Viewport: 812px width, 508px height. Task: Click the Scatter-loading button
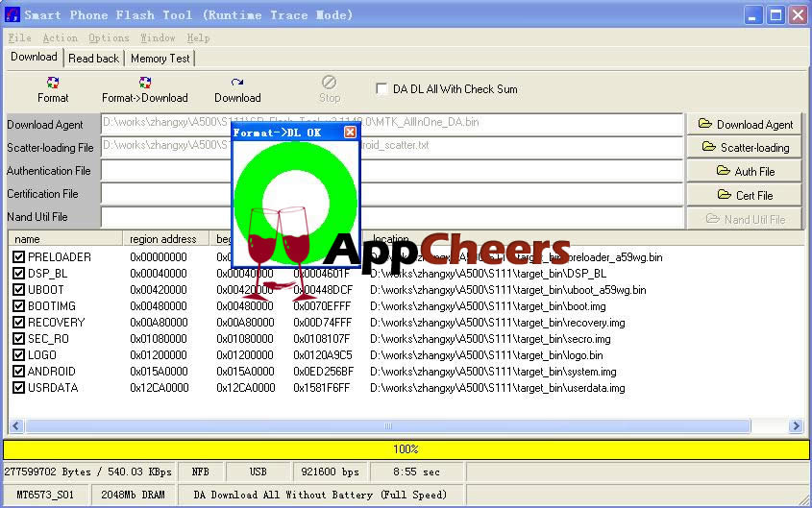[x=744, y=148]
